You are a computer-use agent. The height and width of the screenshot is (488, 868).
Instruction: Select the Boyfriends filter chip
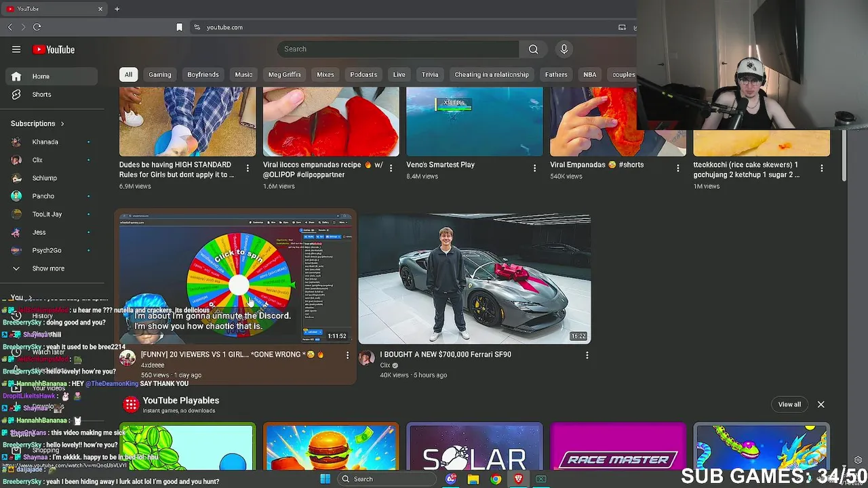(x=203, y=75)
